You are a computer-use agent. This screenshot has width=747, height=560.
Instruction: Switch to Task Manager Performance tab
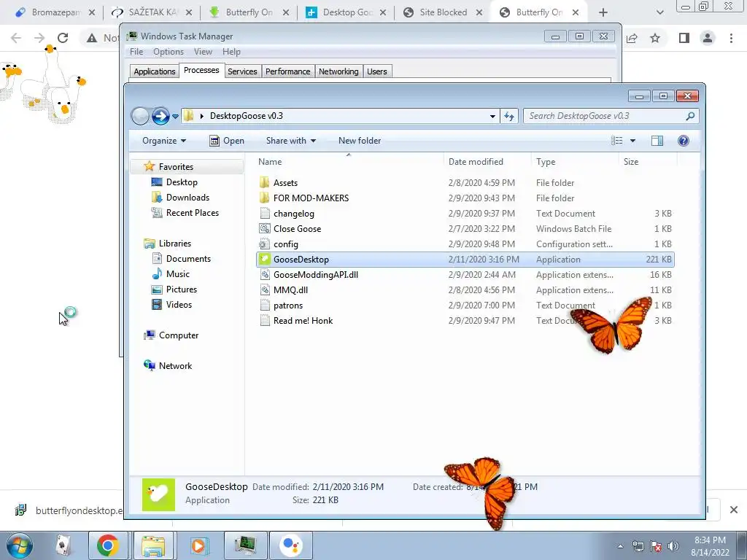click(x=287, y=71)
